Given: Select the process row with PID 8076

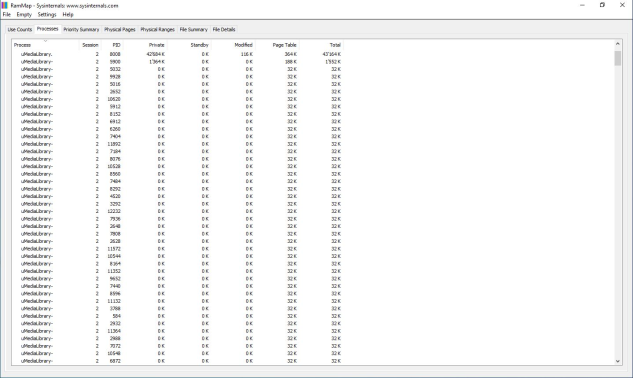Looking at the screenshot, I should (x=178, y=159).
